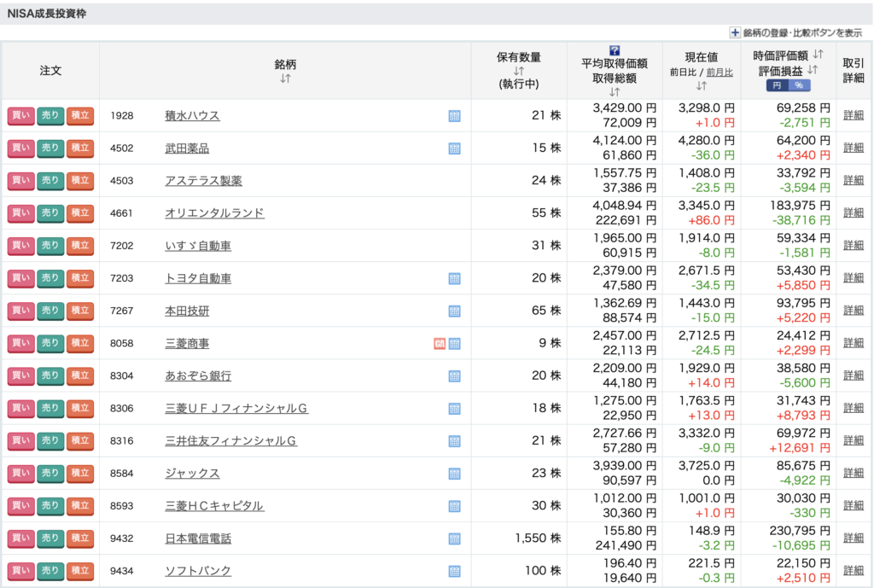Image resolution: width=874 pixels, height=588 pixels.
Task: Click calendar icon for 三菱HCキャピタル
Action: tap(454, 506)
